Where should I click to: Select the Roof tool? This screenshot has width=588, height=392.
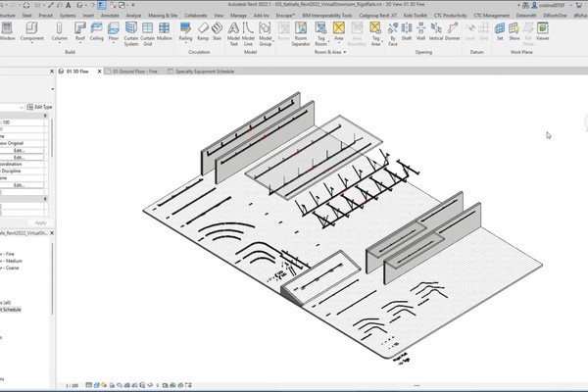[x=81, y=35]
